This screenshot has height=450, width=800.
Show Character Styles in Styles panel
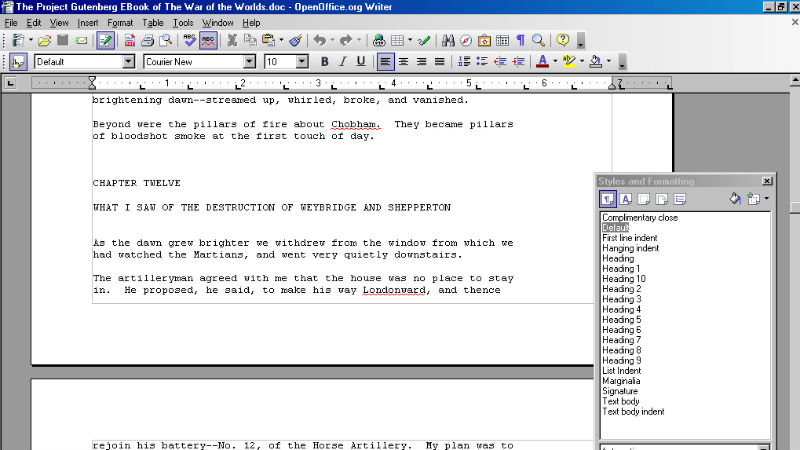626,199
